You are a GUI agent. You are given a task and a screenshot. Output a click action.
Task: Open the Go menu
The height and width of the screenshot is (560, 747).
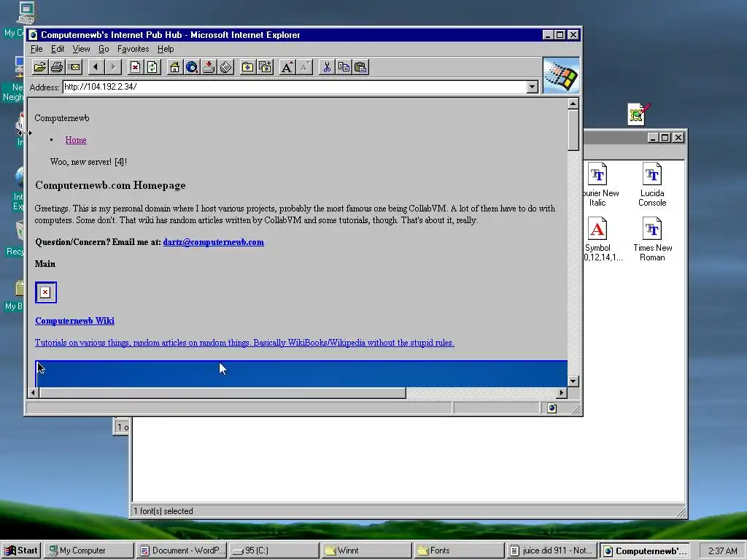[x=104, y=49]
